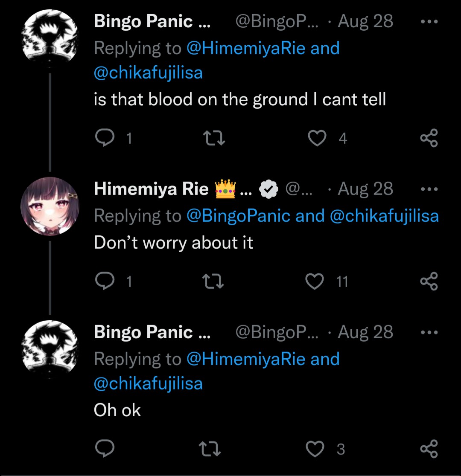The width and height of the screenshot is (461, 476).
Task: Share the 'Don't worry about it' tweet
Action: click(429, 281)
